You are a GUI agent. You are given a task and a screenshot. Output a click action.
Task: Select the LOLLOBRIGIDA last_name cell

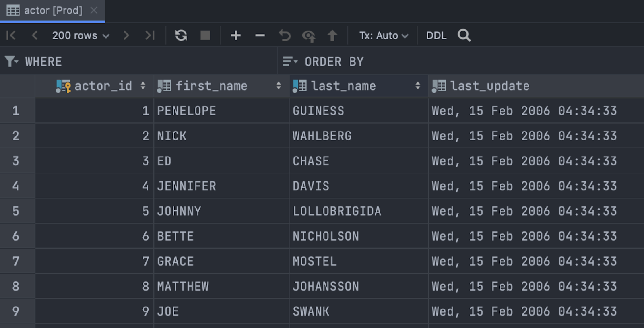337,211
